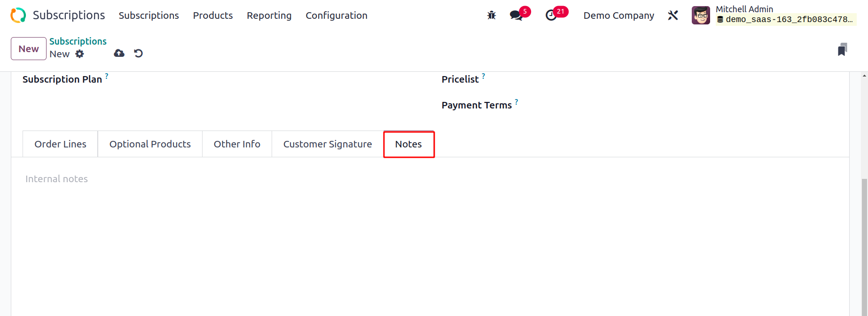Toggle the bookmark chatter icon
This screenshot has width=868, height=316.
(x=842, y=49)
